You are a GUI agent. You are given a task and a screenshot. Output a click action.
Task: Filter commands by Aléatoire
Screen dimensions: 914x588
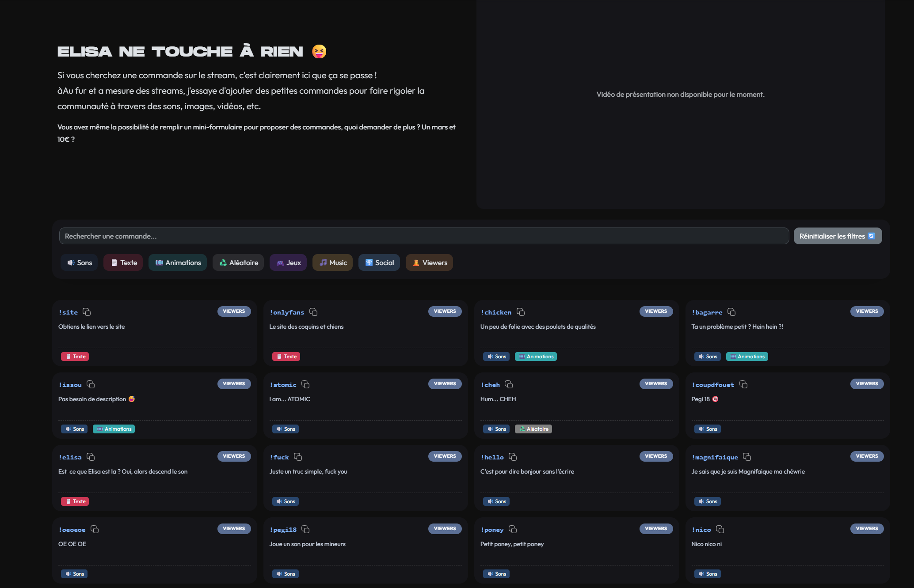[x=238, y=262]
